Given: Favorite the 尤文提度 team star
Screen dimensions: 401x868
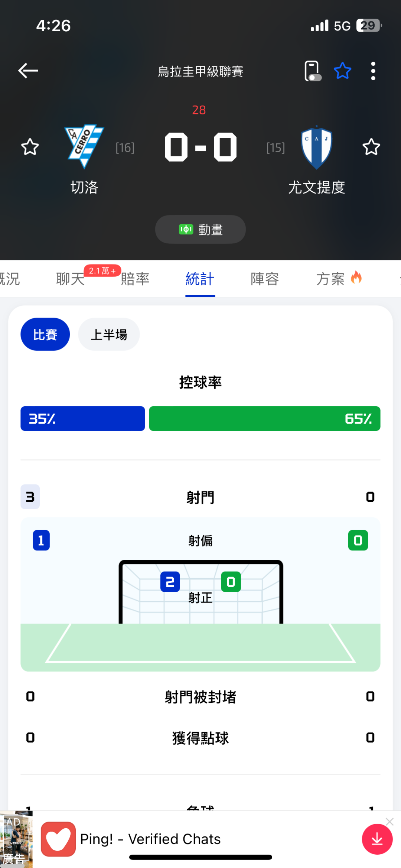Looking at the screenshot, I should coord(371,147).
